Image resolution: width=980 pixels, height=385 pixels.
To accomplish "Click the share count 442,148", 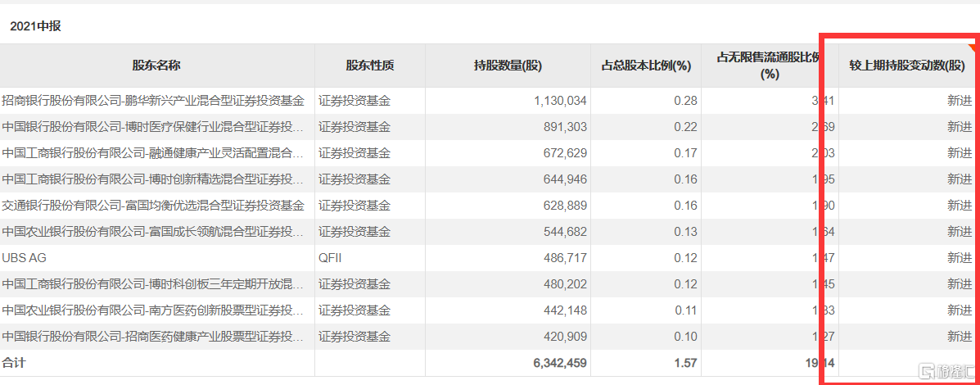I will pos(567,310).
